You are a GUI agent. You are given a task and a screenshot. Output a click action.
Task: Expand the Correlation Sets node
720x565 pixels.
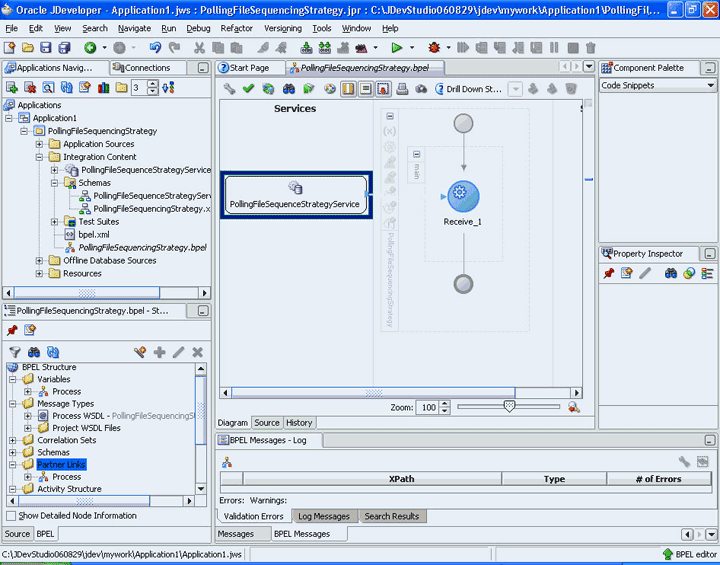tap(12, 440)
